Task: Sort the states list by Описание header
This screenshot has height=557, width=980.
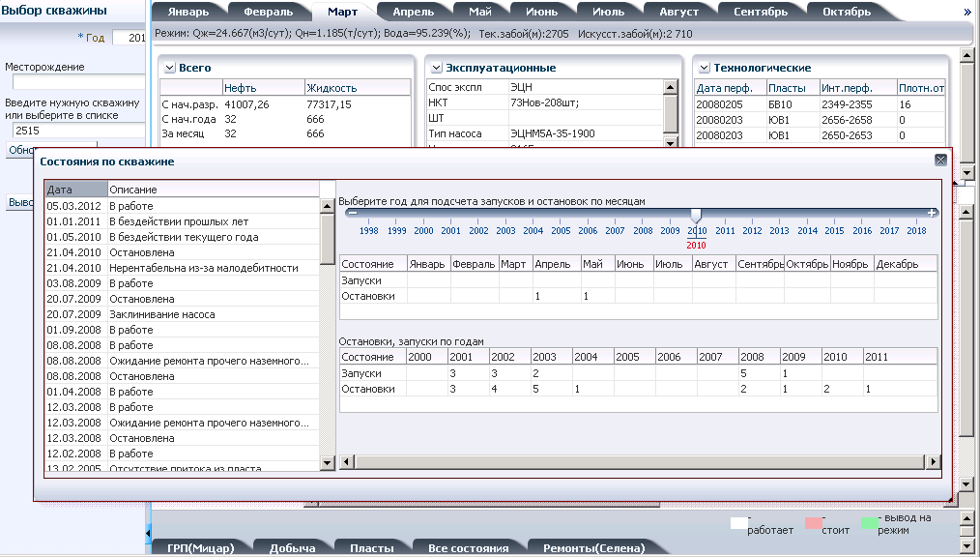Action: point(214,190)
